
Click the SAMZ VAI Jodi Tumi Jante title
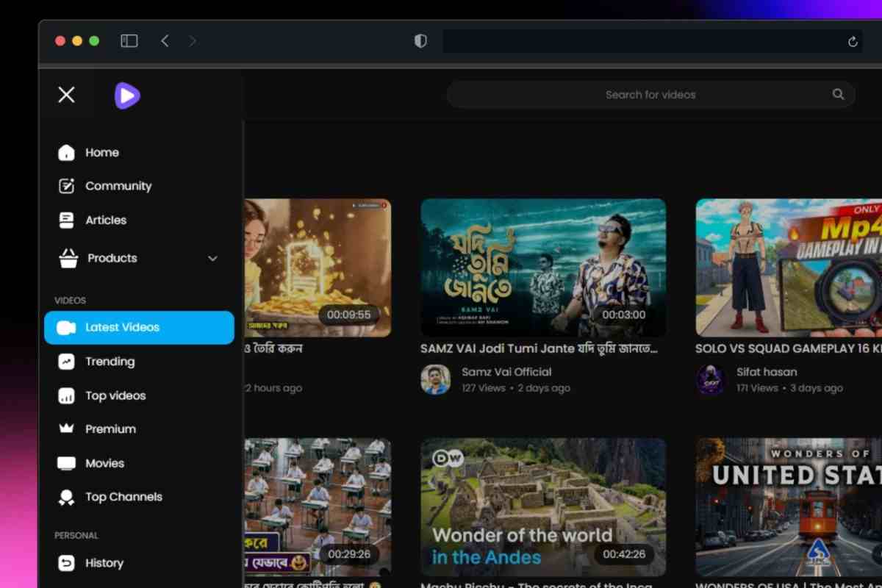click(539, 348)
